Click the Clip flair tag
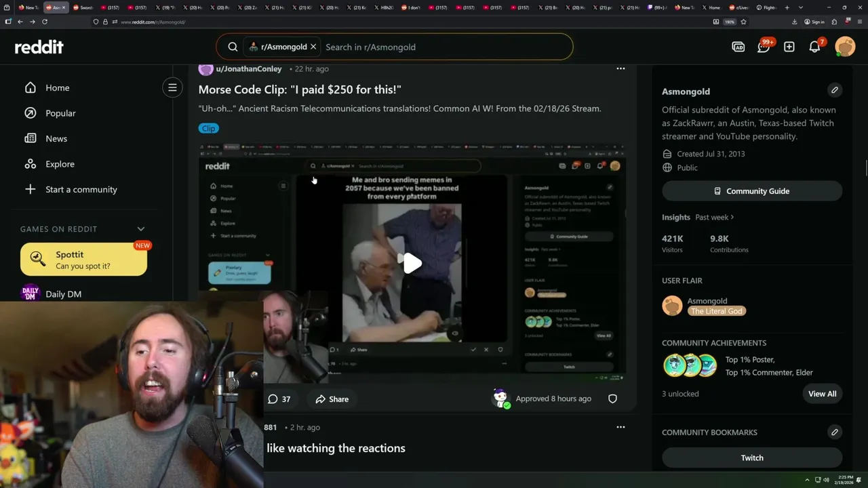This screenshot has height=488, width=868. [x=208, y=128]
